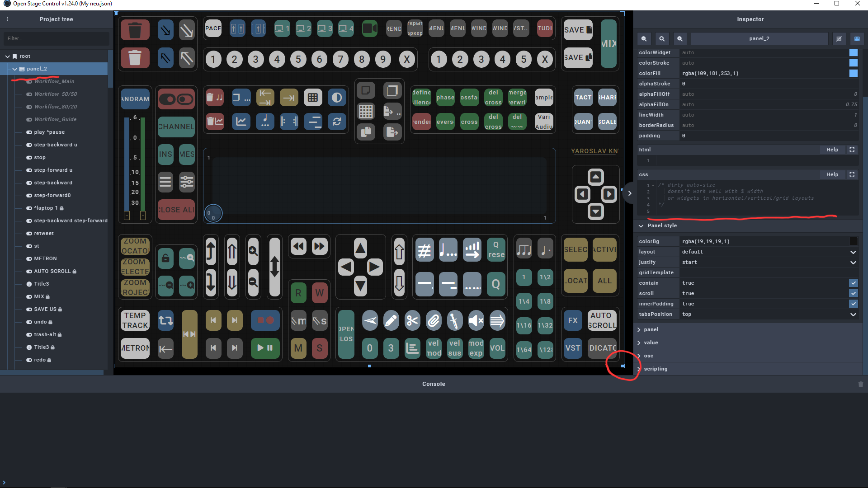This screenshot has height=488, width=868.
Task: Click the scissors cut icon button
Action: [412, 321]
